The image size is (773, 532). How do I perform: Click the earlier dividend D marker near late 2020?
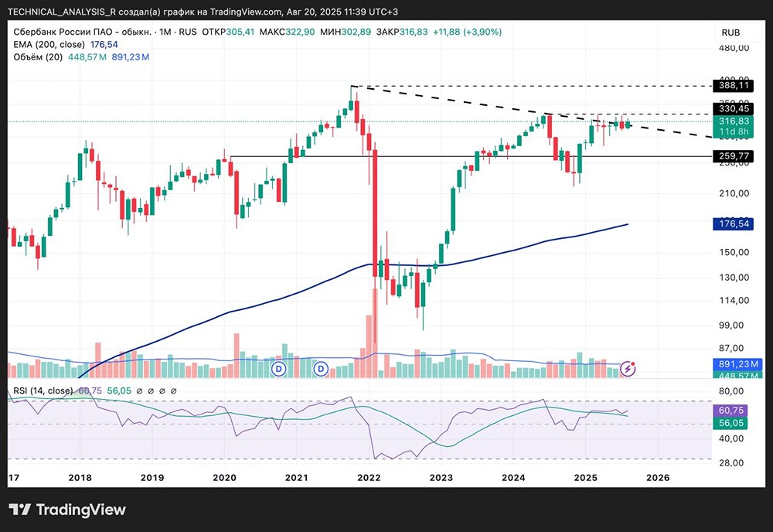(279, 368)
